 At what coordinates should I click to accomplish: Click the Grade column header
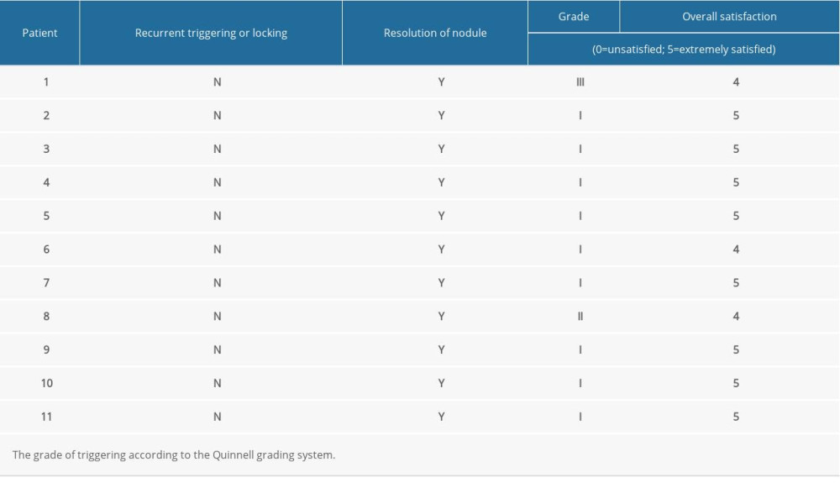click(574, 16)
